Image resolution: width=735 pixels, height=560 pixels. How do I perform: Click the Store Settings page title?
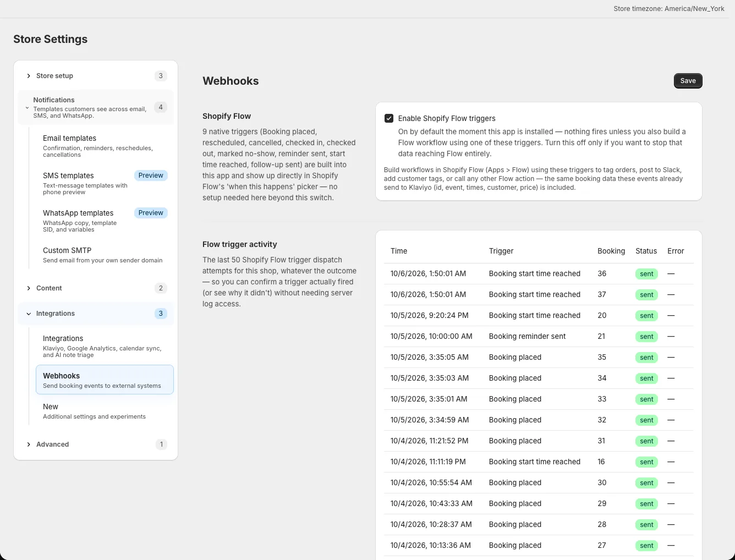[51, 39]
